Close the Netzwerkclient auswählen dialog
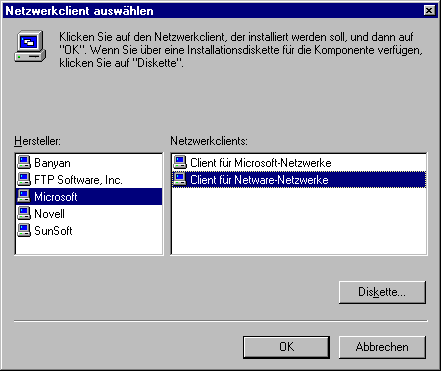 [x=429, y=11]
